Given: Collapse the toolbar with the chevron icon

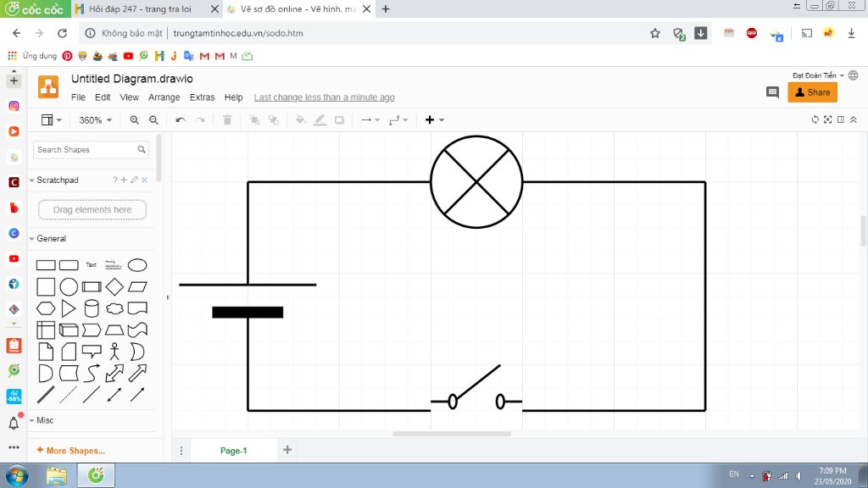Looking at the screenshot, I should pyautogui.click(x=853, y=119).
